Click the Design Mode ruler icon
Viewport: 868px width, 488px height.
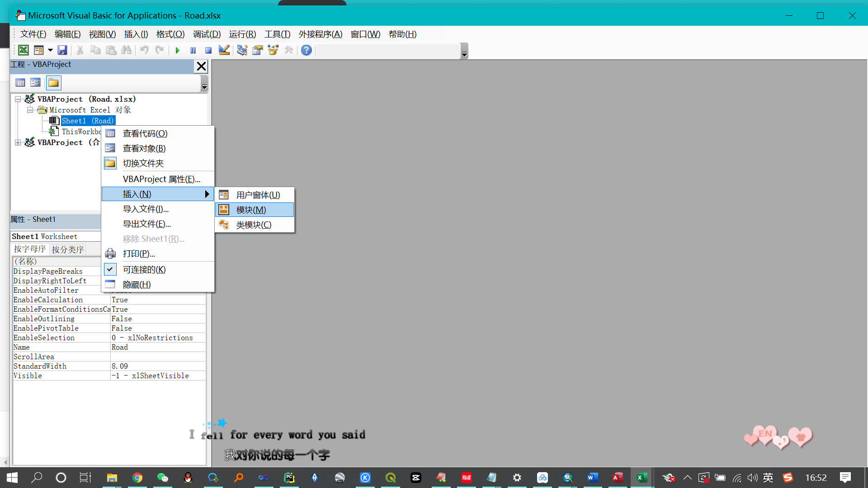tap(224, 50)
